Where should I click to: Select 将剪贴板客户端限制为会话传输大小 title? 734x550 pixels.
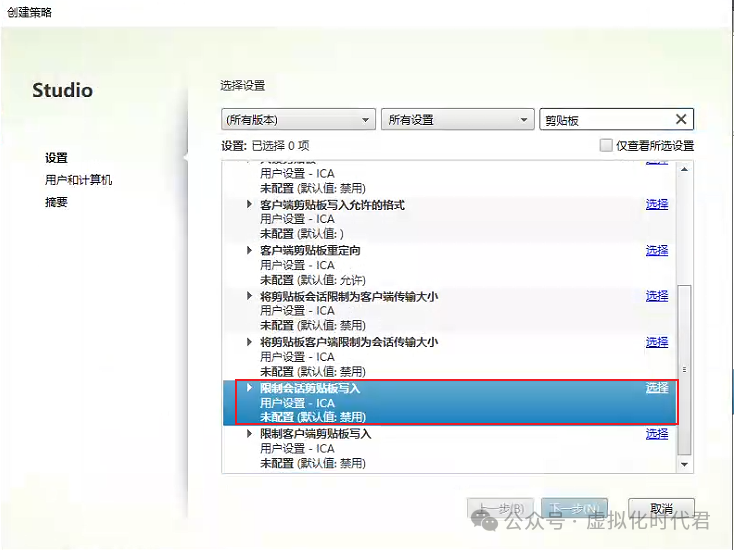pyautogui.click(x=349, y=342)
